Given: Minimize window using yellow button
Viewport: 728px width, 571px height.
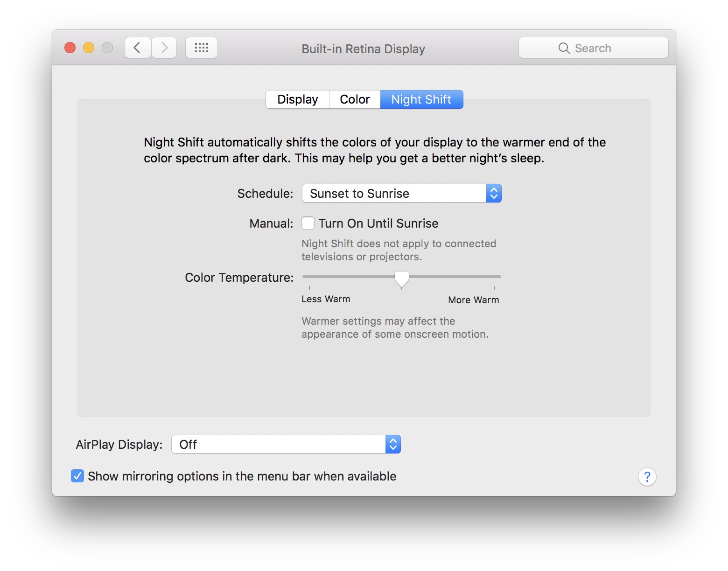Looking at the screenshot, I should coord(89,48).
